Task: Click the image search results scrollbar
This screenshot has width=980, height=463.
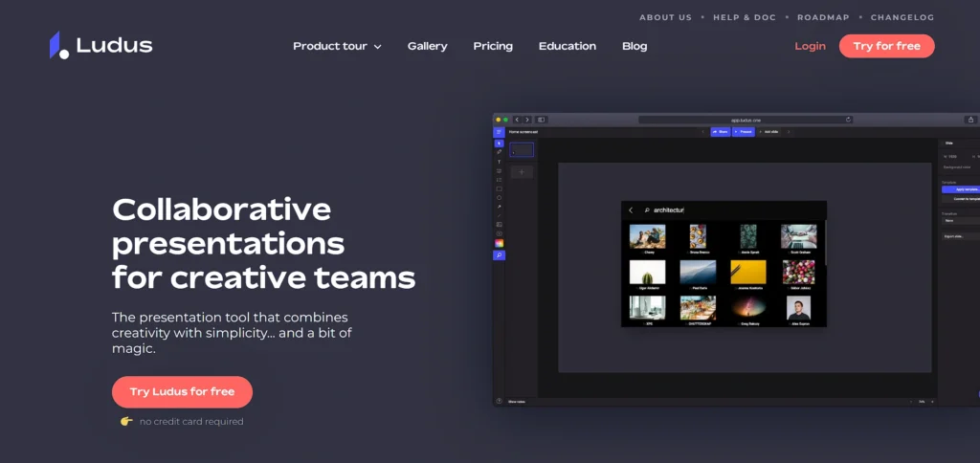Action: coord(825,242)
